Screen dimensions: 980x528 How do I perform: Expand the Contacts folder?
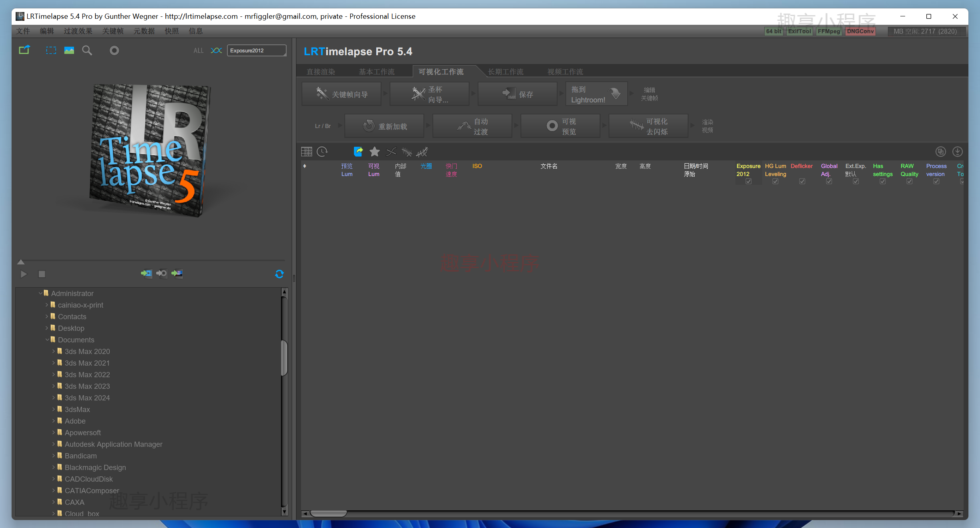pyautogui.click(x=47, y=316)
